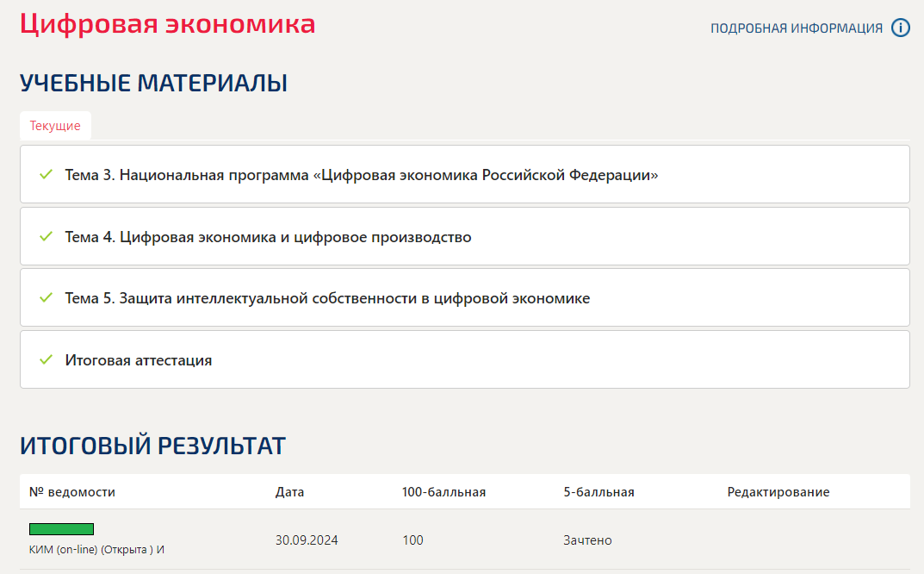Click the Дата column header
924x574 pixels.
pyautogui.click(x=289, y=492)
